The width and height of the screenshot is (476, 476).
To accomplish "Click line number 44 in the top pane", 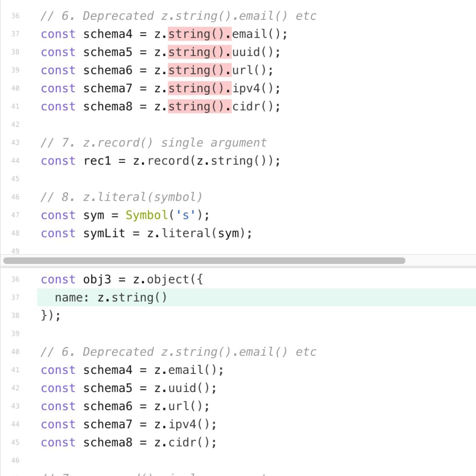I will 15,161.
